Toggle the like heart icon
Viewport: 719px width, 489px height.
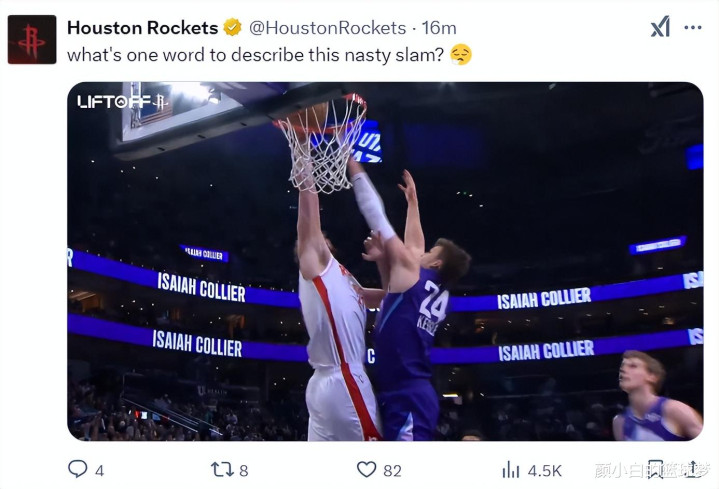click(367, 469)
